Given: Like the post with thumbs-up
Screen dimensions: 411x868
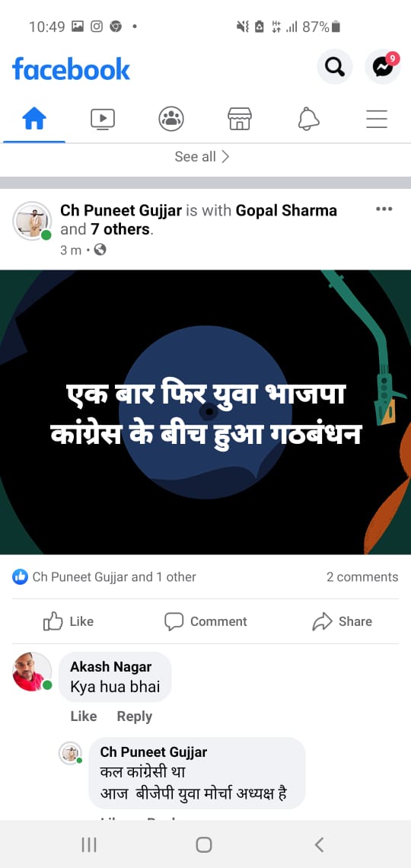Looking at the screenshot, I should point(68,621).
